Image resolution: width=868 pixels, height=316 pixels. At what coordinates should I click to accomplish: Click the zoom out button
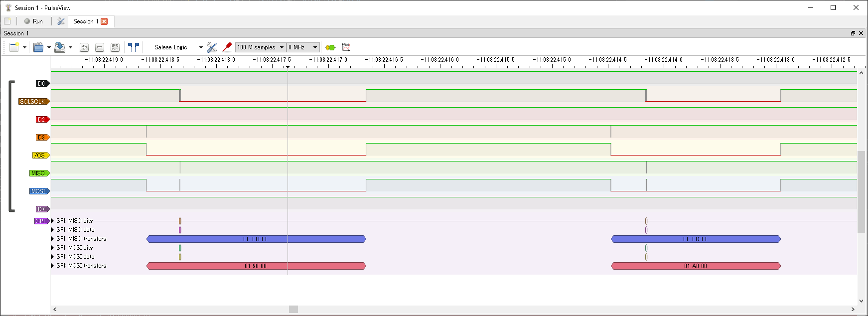(x=100, y=47)
